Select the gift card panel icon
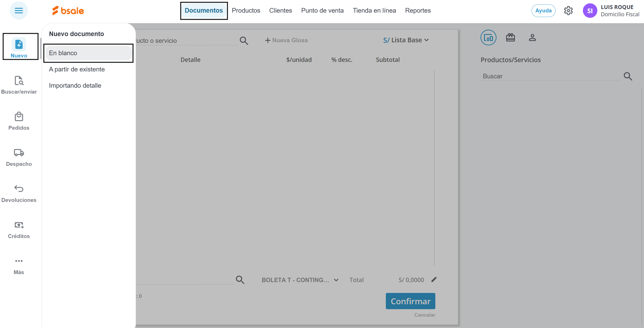Image resolution: width=644 pixels, height=328 pixels. (510, 38)
